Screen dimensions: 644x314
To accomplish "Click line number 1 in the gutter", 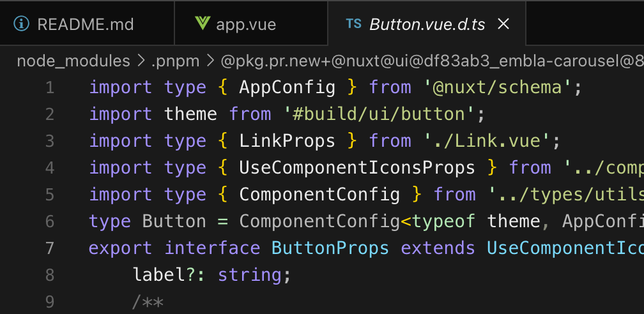I will [49, 87].
